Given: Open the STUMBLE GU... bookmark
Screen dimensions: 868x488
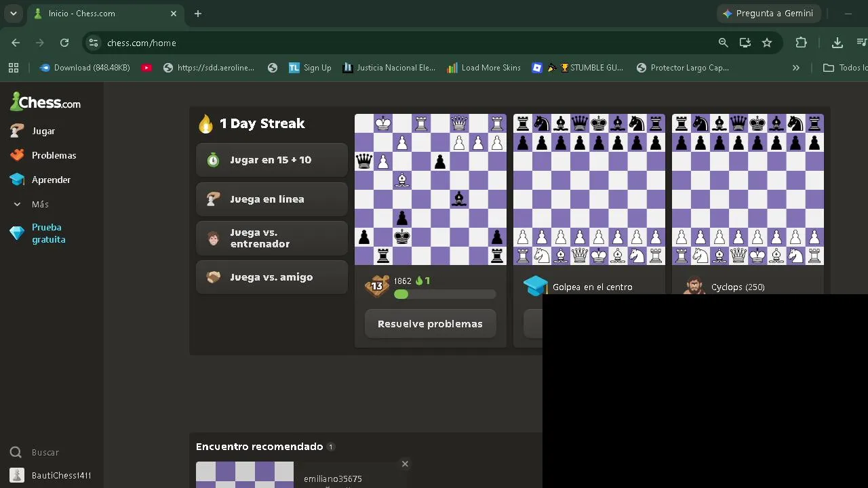Looking at the screenshot, I should point(585,68).
